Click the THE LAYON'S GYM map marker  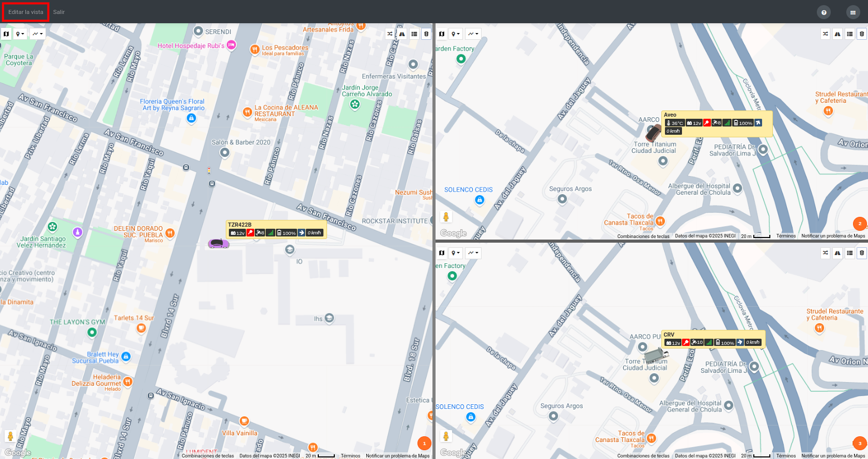click(x=92, y=333)
